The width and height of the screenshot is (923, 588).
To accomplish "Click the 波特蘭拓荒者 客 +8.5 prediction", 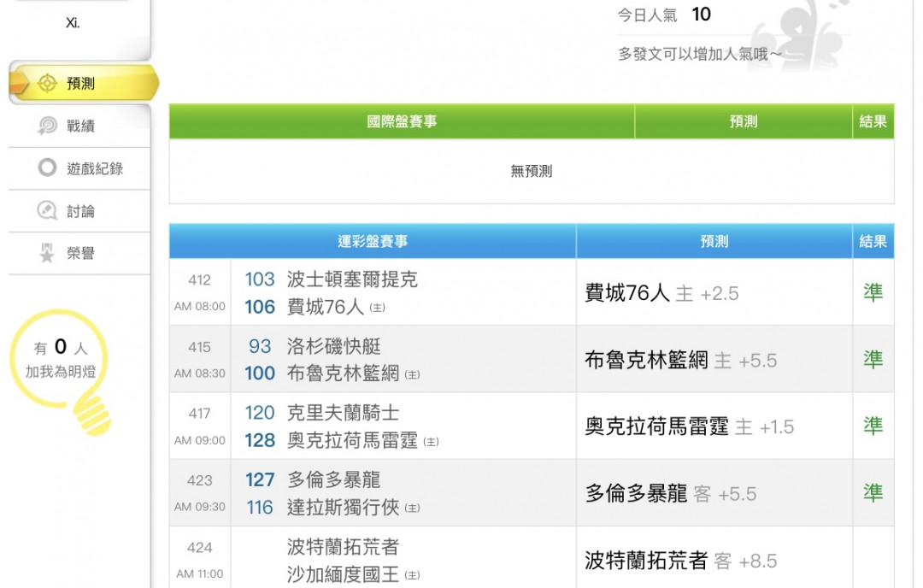I will (x=681, y=561).
